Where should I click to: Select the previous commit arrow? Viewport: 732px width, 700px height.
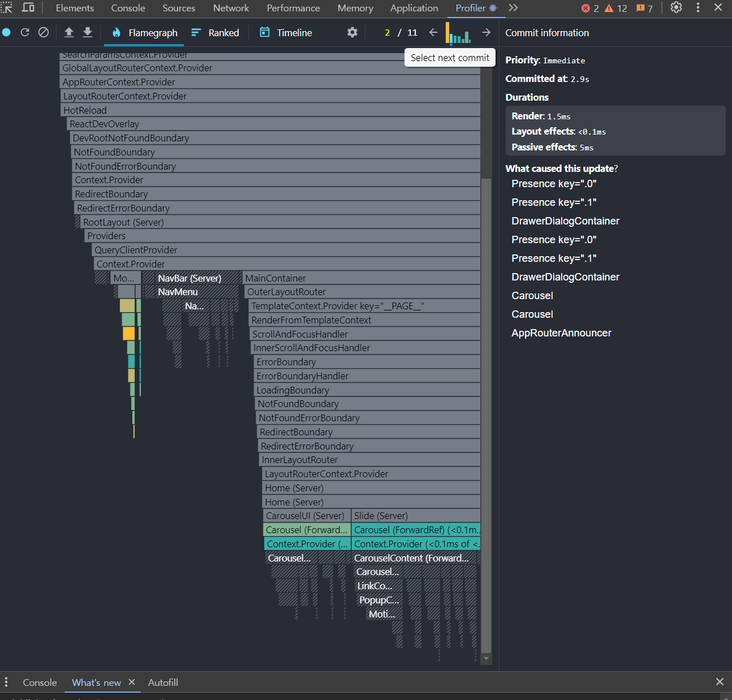pos(433,32)
